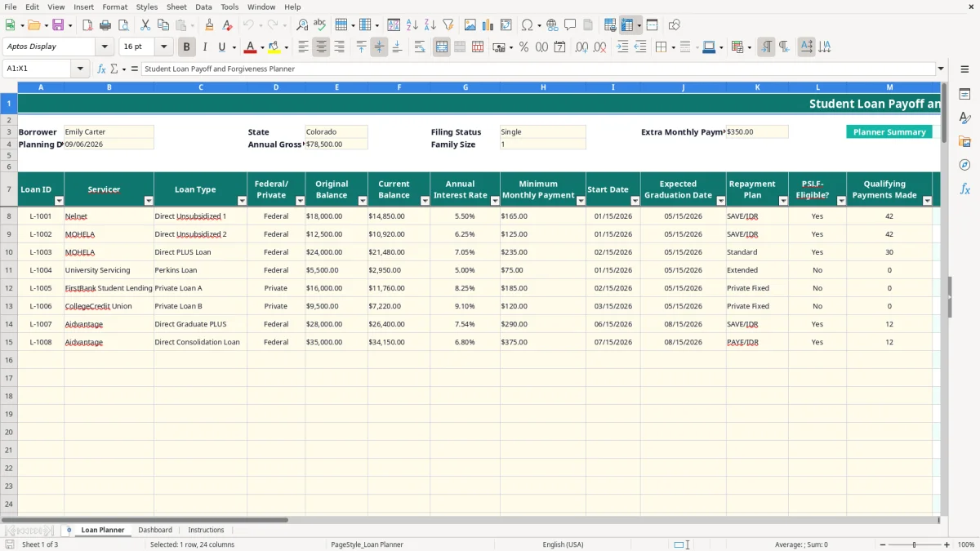
Task: Insert a chart
Action: point(488,25)
